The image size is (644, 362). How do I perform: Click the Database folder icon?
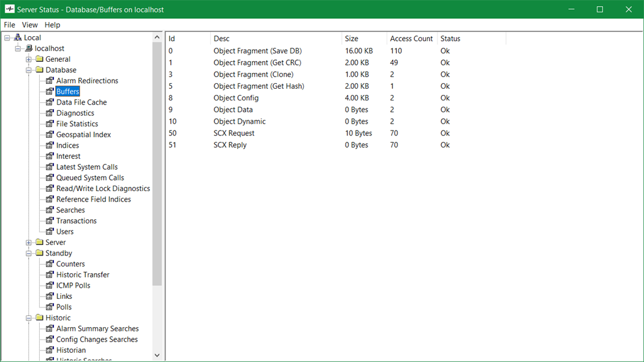click(x=40, y=70)
